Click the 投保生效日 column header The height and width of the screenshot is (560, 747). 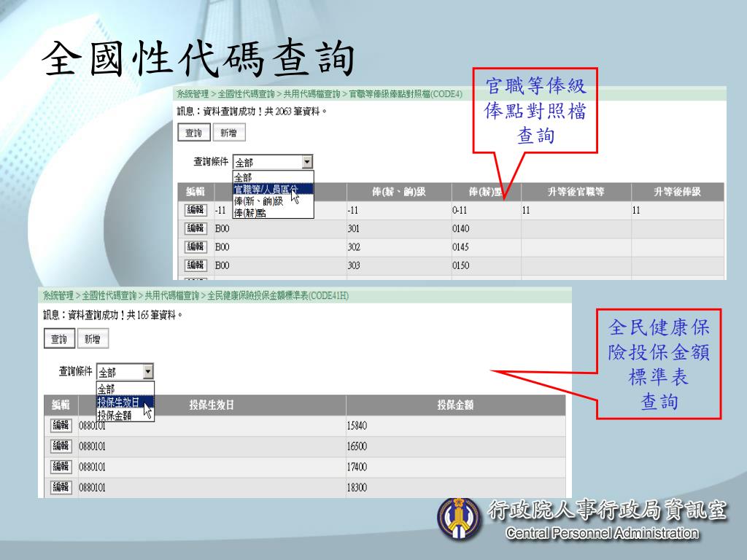(212, 405)
